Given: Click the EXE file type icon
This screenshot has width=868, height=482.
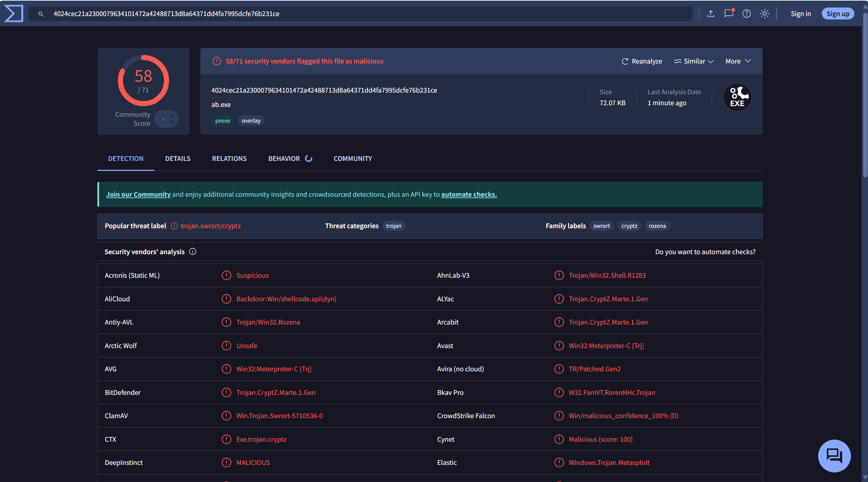Looking at the screenshot, I should pyautogui.click(x=737, y=98).
